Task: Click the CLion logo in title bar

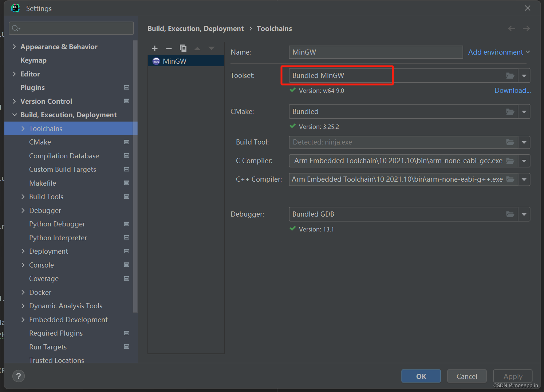Action: point(15,8)
